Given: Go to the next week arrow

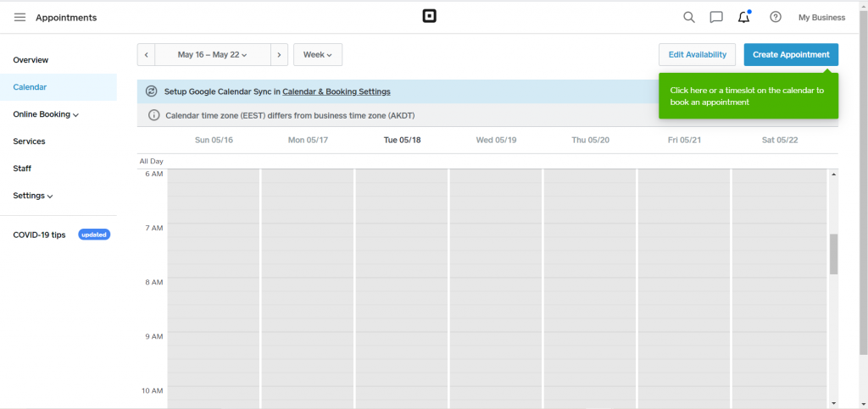Looking at the screenshot, I should tap(279, 55).
